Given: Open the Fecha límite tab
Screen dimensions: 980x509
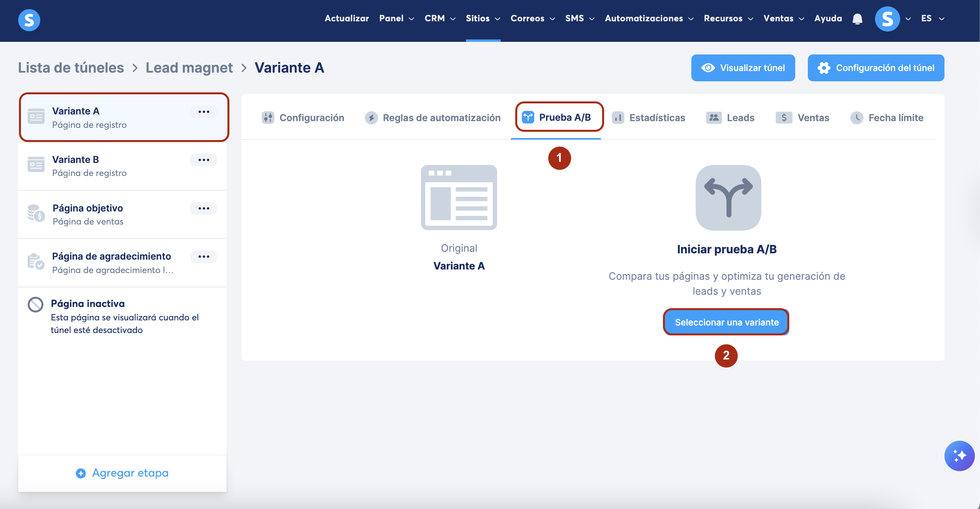Looking at the screenshot, I should 887,118.
